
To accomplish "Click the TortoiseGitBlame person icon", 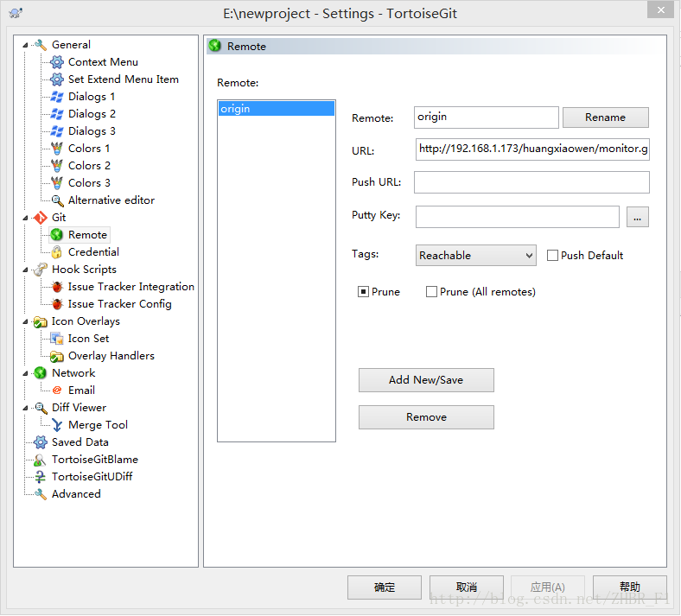I will (41, 460).
